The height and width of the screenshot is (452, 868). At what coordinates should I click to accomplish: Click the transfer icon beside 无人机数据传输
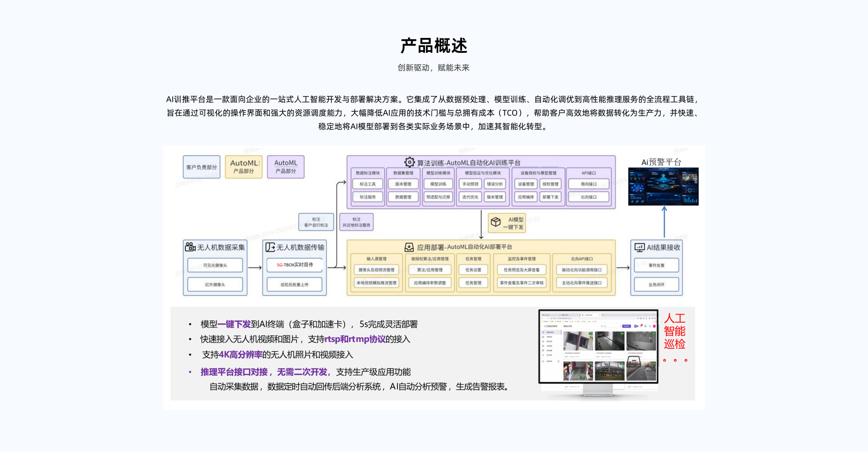point(270,247)
